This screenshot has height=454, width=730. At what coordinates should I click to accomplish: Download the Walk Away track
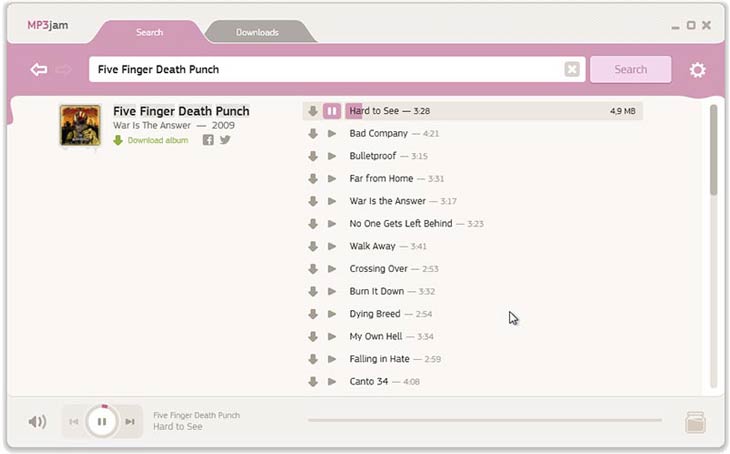point(313,246)
